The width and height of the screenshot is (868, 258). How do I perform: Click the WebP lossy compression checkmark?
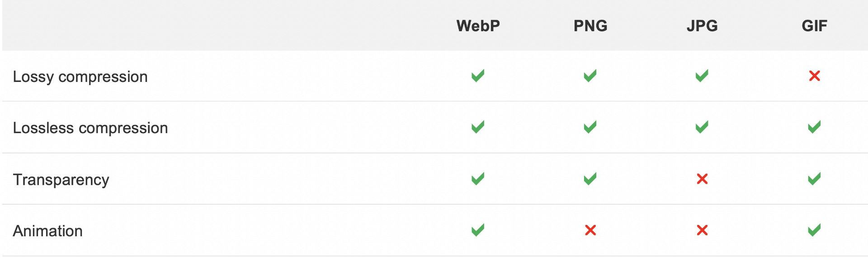[478, 76]
